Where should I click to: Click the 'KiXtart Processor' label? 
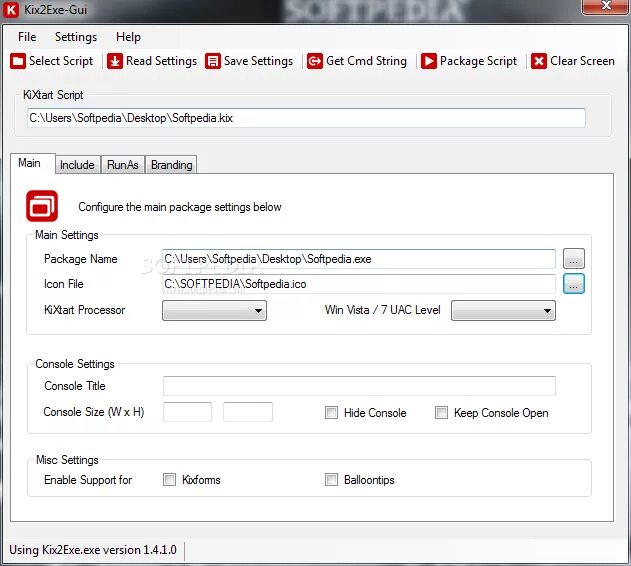[x=85, y=310]
